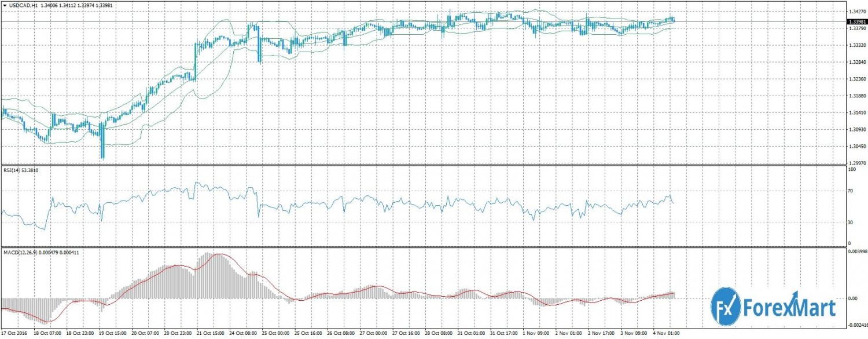Screen dimensions: 868x339
Task: Select the current price label 1.33981
Action: (855, 22)
